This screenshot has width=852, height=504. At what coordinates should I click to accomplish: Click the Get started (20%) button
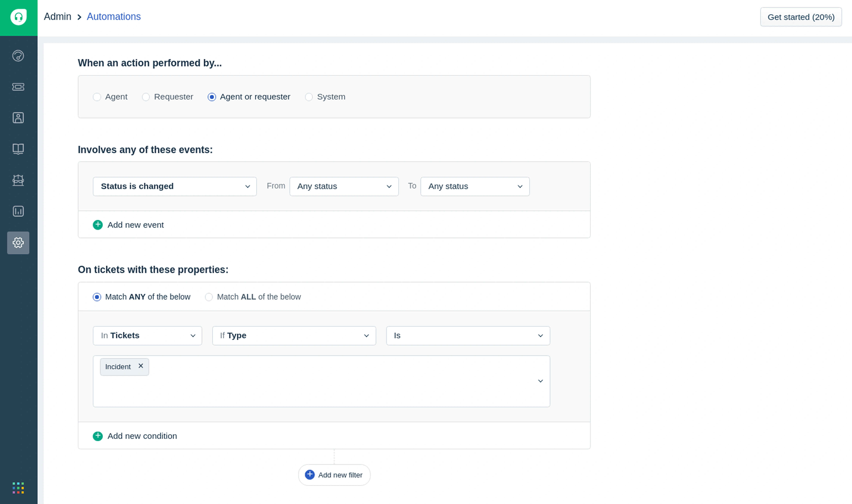[x=800, y=17]
